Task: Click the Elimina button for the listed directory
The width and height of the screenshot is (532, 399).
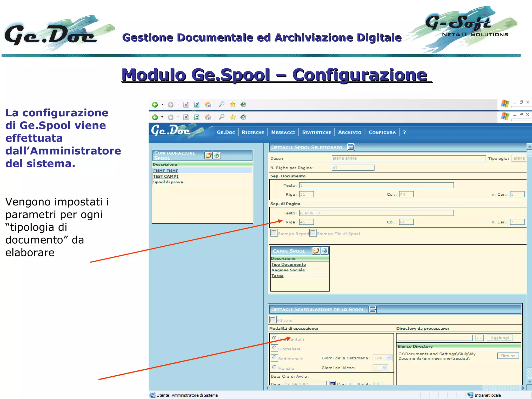Action: 508,356
